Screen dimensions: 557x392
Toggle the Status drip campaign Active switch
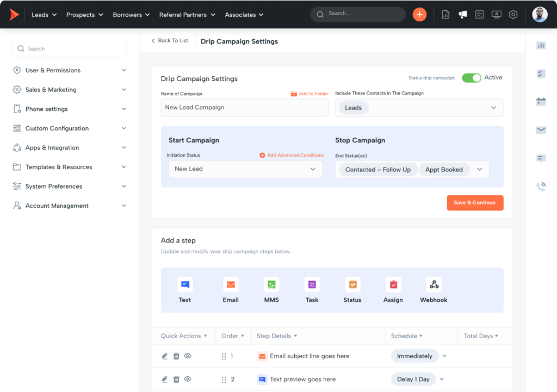(x=472, y=78)
